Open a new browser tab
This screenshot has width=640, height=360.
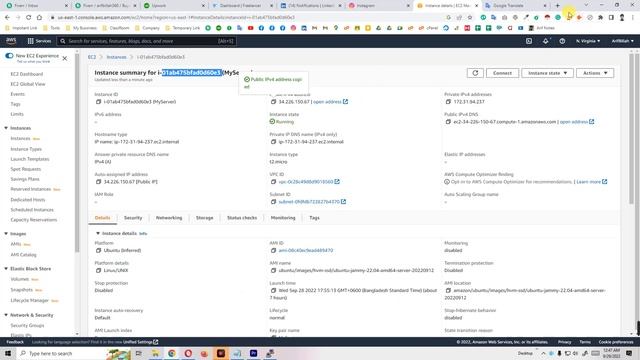tap(558, 5)
